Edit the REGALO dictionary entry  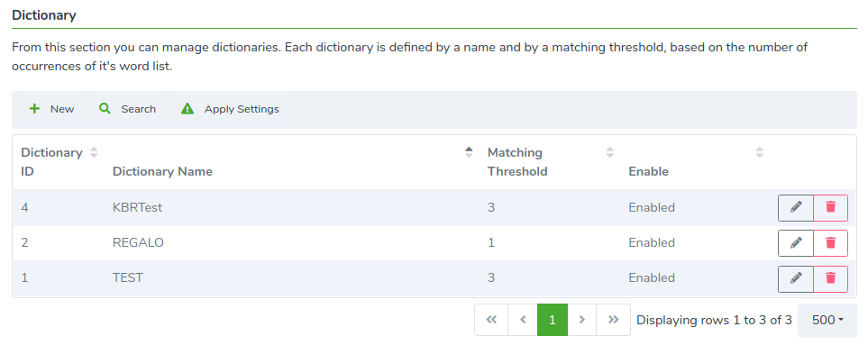796,243
